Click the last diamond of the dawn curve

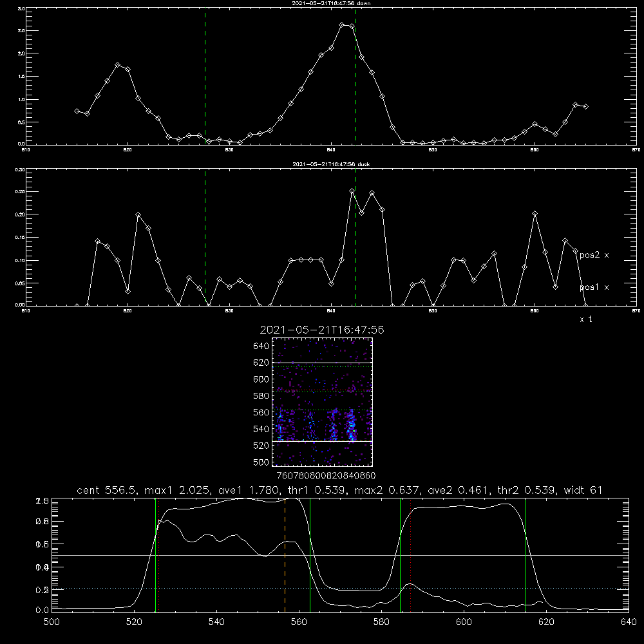coord(585,106)
